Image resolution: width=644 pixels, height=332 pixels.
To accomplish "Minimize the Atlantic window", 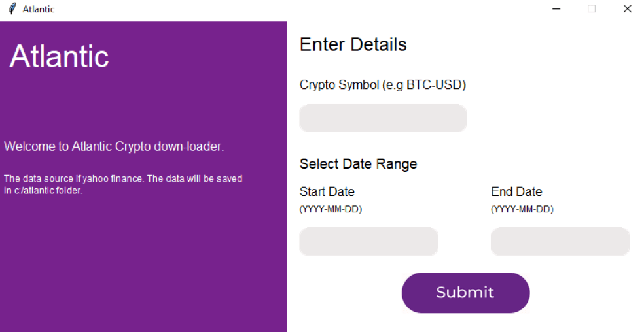I will coord(556,8).
